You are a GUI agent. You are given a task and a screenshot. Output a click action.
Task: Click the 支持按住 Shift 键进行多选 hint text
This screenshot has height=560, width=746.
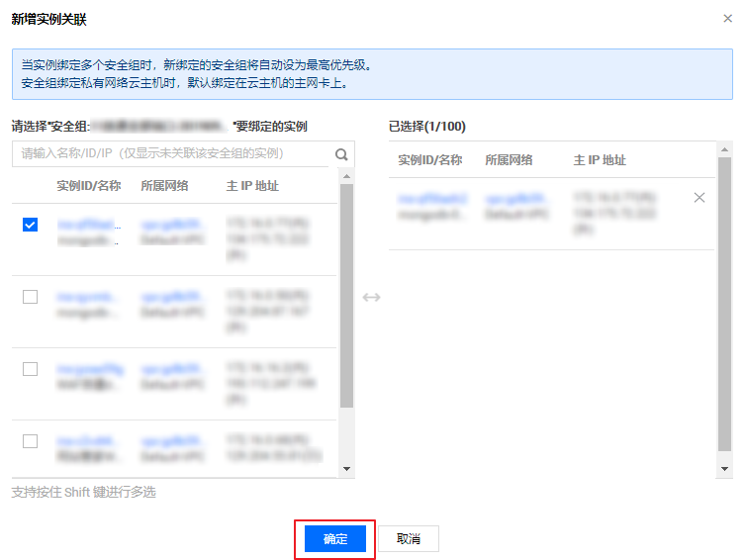84,492
